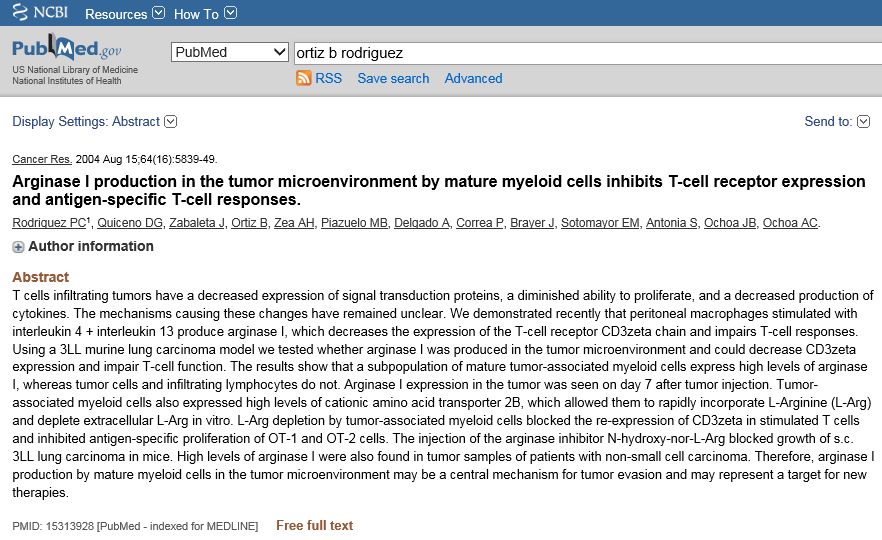Open the Advanced search link
This screenshot has width=882, height=540.
coord(473,78)
